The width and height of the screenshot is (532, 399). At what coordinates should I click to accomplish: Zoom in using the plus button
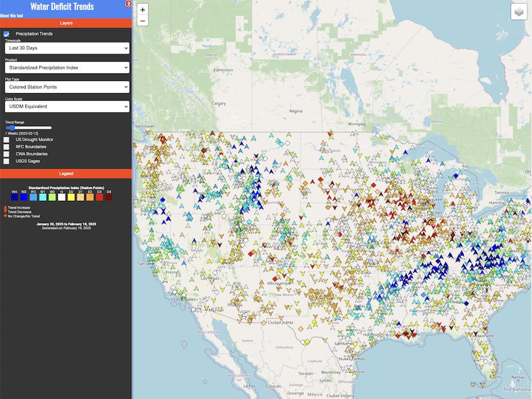pos(142,9)
